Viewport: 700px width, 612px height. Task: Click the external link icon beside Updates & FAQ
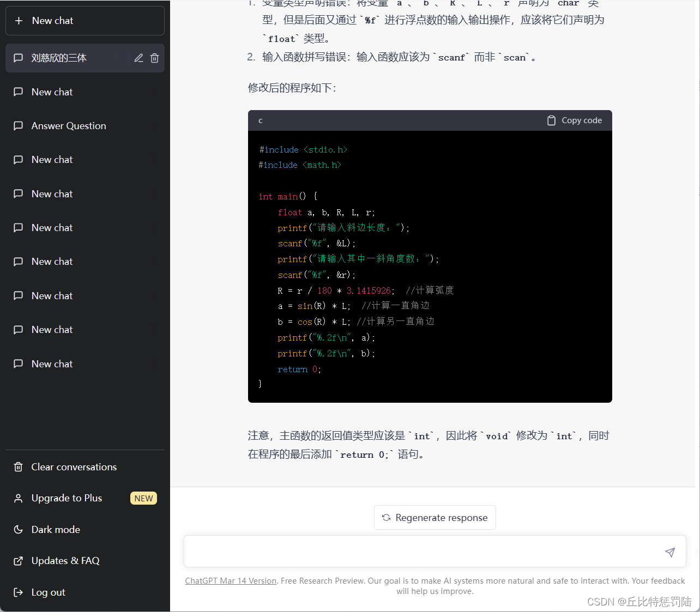(x=18, y=561)
